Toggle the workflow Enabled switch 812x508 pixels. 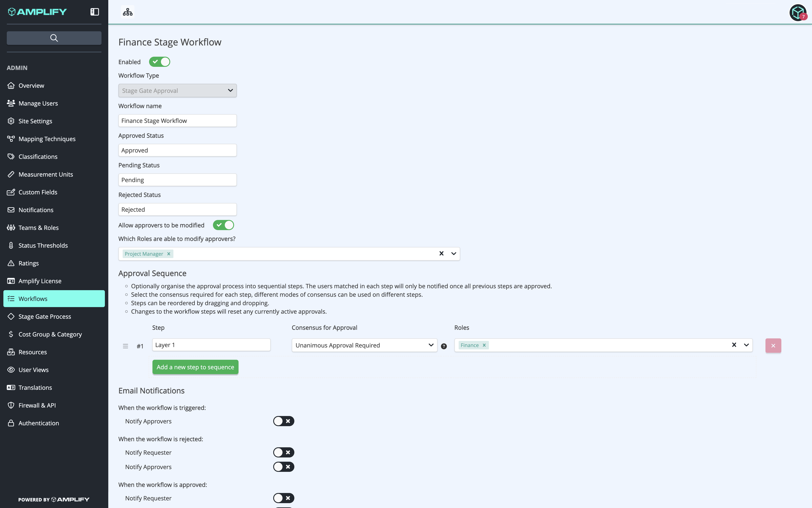(160, 62)
